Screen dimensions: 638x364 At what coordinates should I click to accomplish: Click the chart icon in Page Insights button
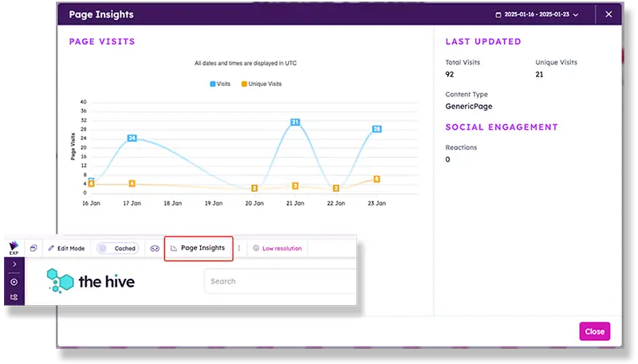pos(174,249)
